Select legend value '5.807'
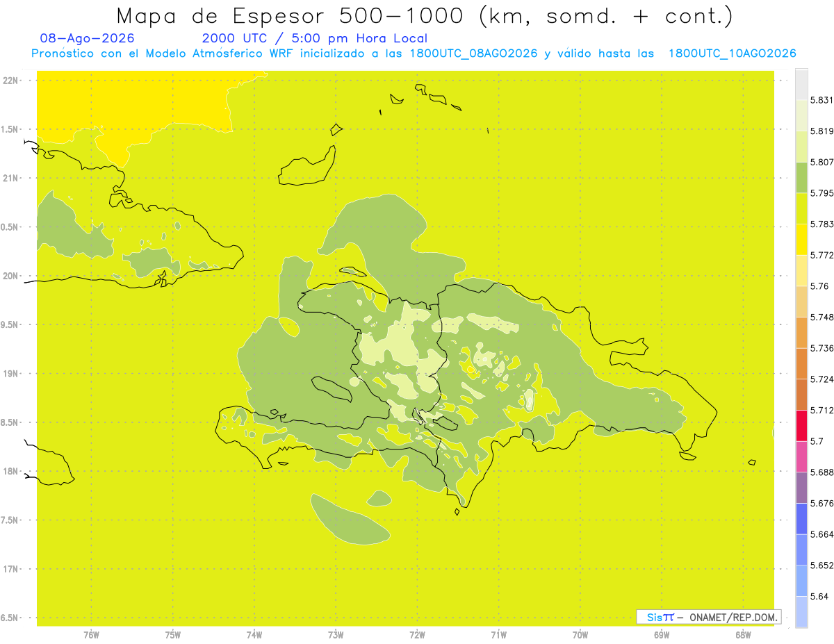Image resolution: width=834 pixels, height=644 pixels. [x=821, y=162]
